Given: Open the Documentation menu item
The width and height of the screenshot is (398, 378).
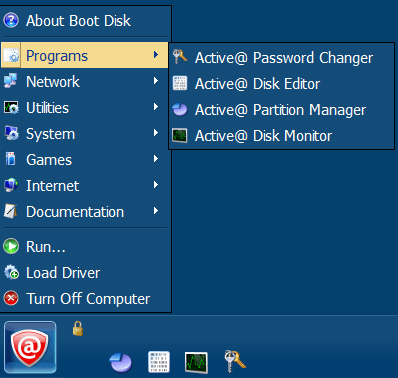Looking at the screenshot, I should point(85,211).
